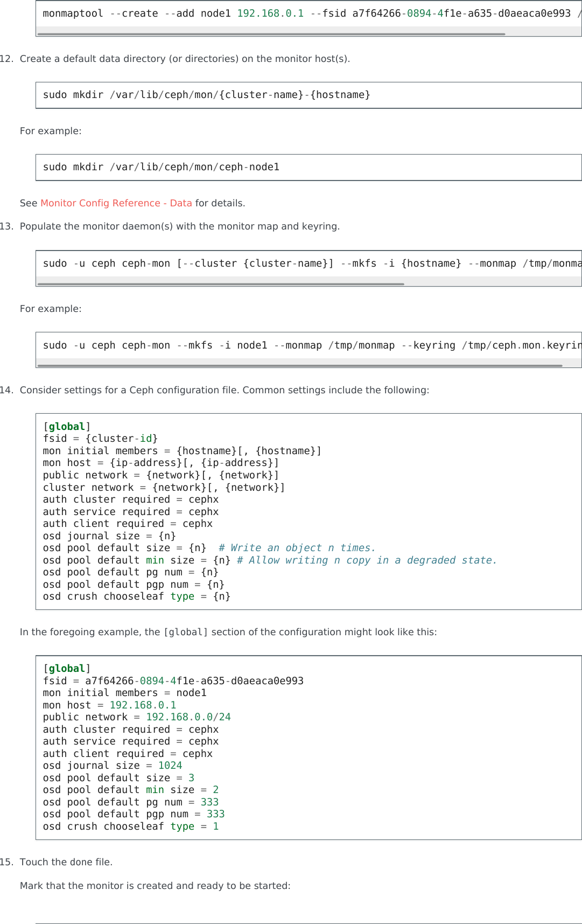This screenshot has width=582, height=924.
Task: Click the monmaptool code block horizontal scrollbar
Action: tap(271, 34)
